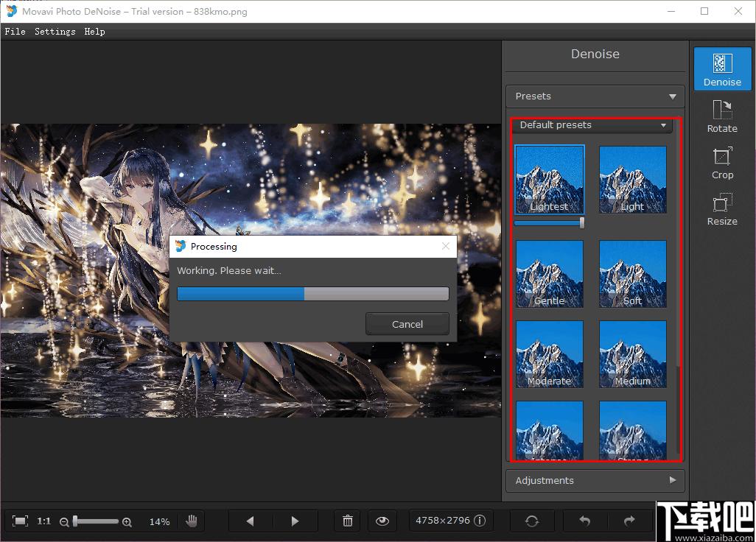Toggle the eye preview of original
The image size is (756, 542).
pos(382,521)
